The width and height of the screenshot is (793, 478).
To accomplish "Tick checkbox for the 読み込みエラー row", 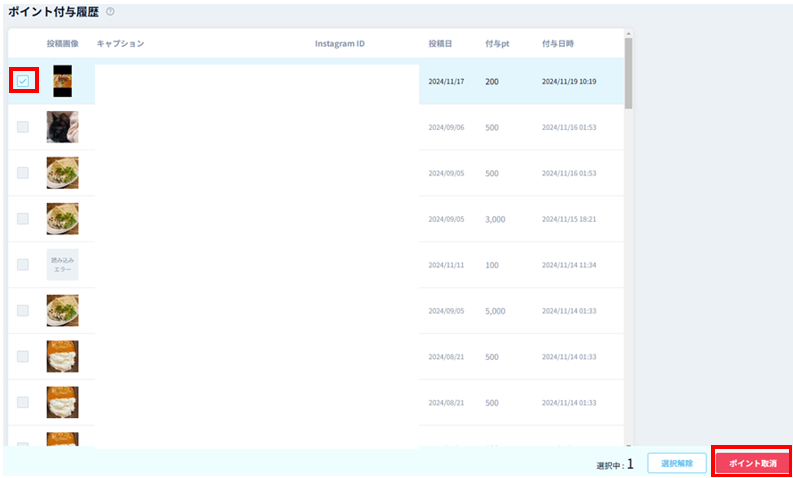I will pos(23,264).
